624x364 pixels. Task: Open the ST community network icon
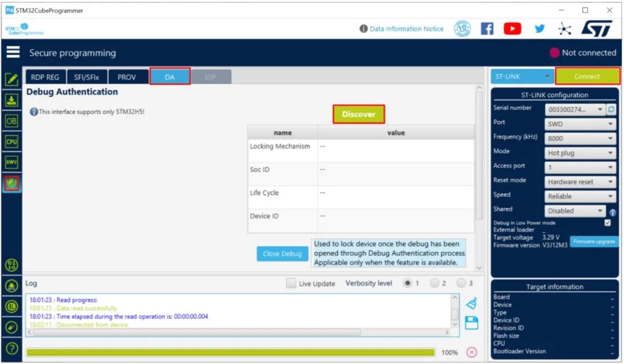564,29
